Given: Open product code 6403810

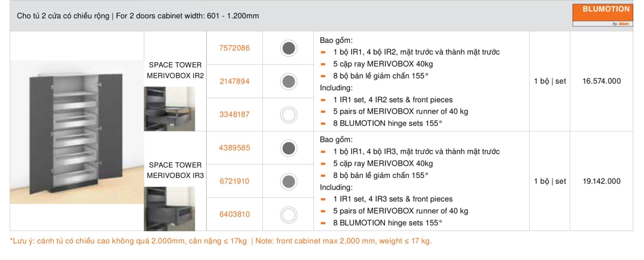Looking at the screenshot, I should (235, 214).
